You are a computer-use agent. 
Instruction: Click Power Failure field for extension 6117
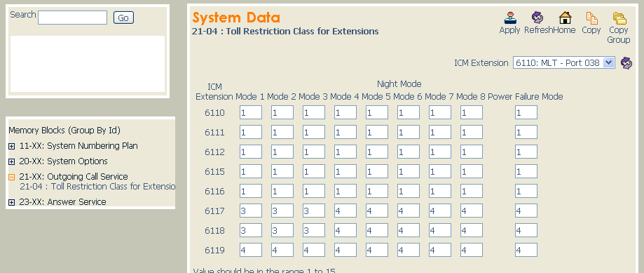tap(526, 211)
